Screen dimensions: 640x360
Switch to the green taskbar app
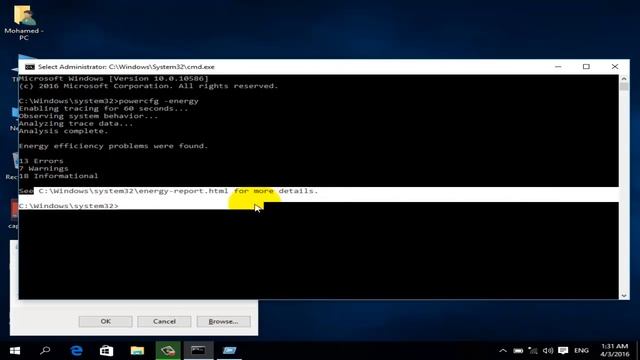click(x=168, y=351)
